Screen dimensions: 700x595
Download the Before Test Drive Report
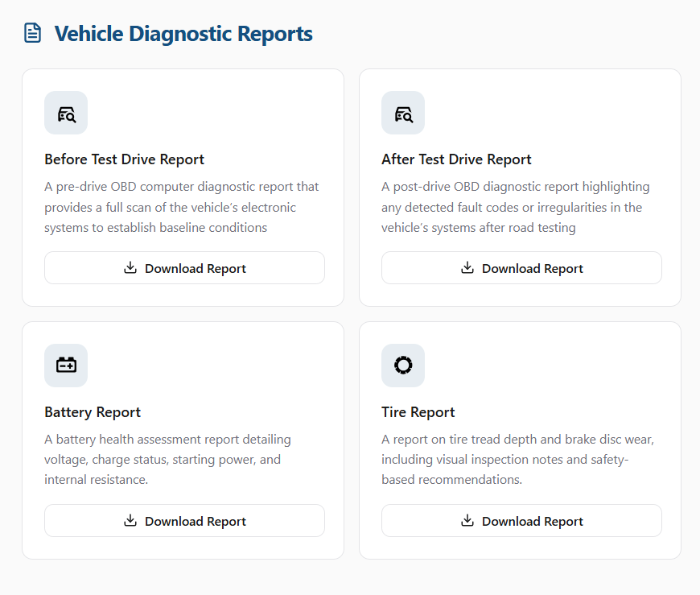(185, 268)
